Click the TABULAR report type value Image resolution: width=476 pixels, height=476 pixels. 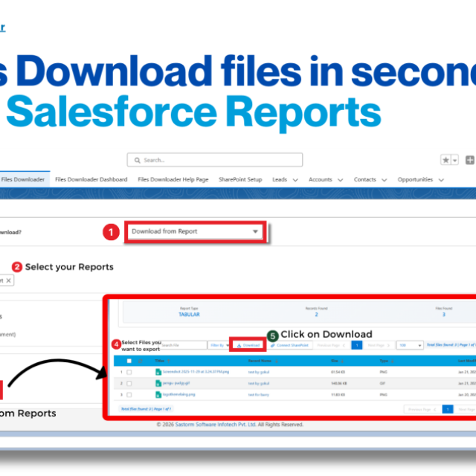point(189,315)
